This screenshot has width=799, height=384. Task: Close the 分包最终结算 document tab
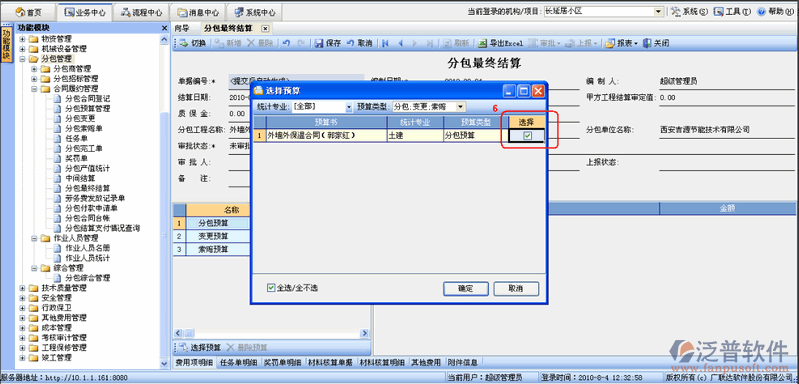point(265,29)
